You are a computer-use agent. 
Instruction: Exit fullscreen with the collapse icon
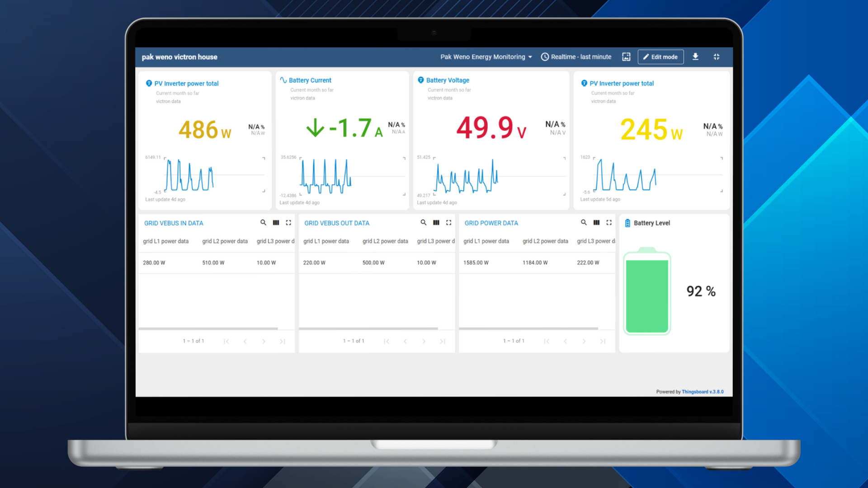pyautogui.click(x=717, y=57)
